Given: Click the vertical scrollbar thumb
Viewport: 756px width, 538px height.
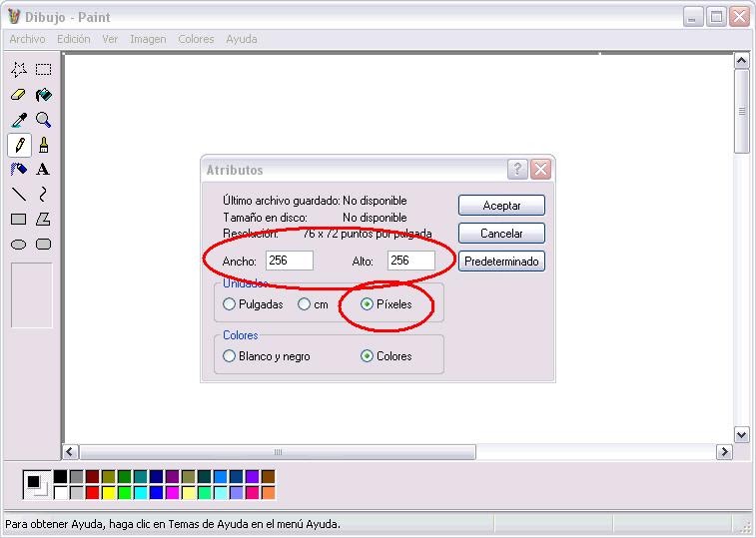Looking at the screenshot, I should click(742, 112).
